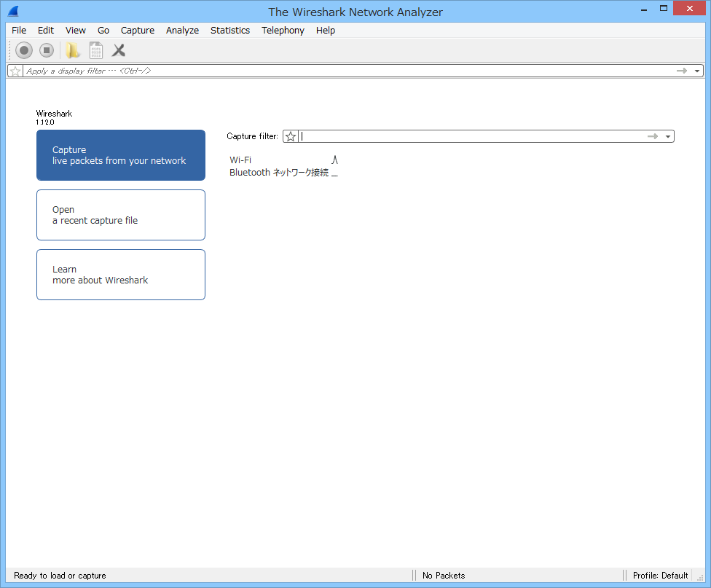Open the Analyze menu
This screenshot has width=711, height=588.
pos(182,30)
